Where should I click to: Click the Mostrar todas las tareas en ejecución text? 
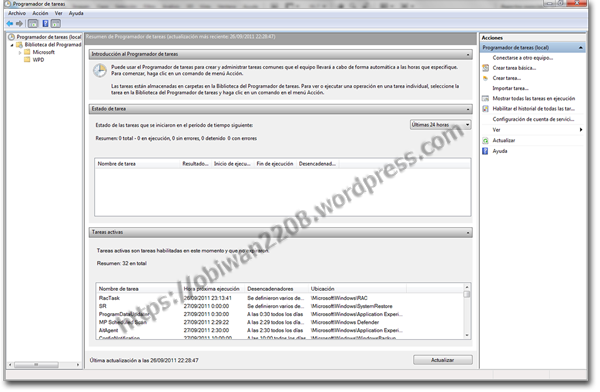[x=533, y=98]
